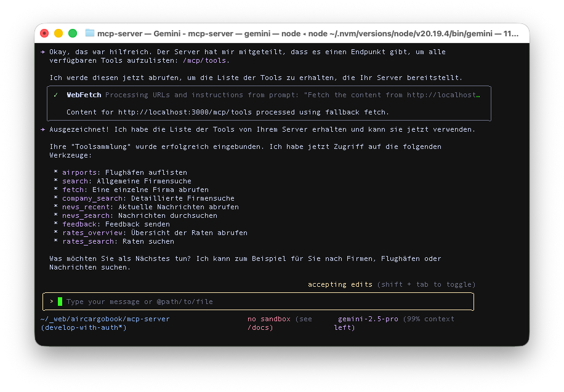Click the WebFetch tool name
Viewport: 564px width, 392px height.
tap(84, 95)
